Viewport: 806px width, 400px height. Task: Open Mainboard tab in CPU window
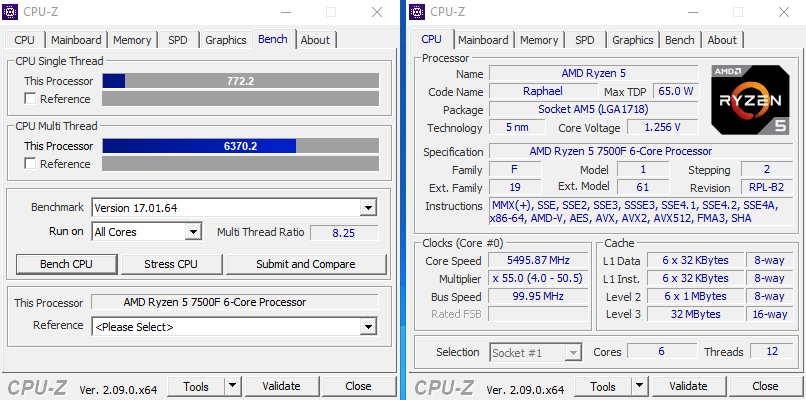click(x=483, y=40)
